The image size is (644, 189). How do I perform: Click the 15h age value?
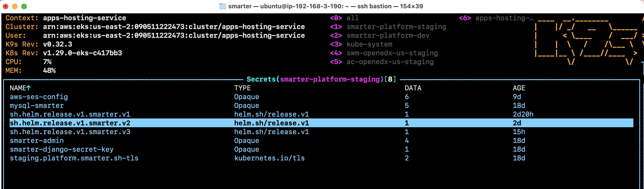pos(519,132)
